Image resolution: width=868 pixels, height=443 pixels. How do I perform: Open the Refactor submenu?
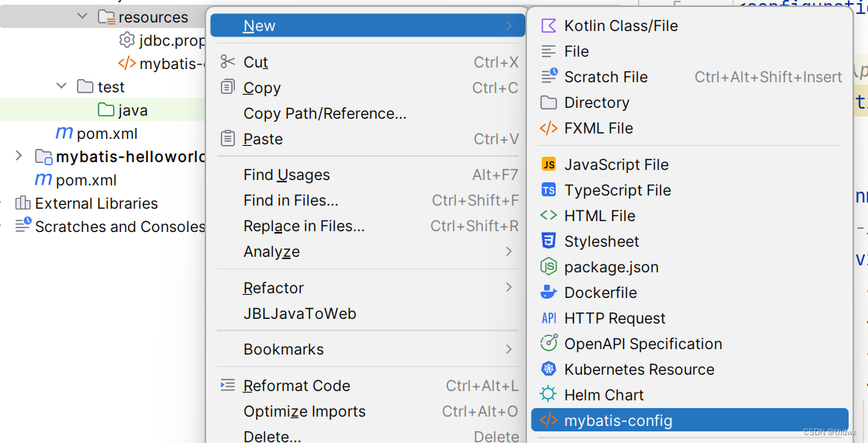point(273,288)
